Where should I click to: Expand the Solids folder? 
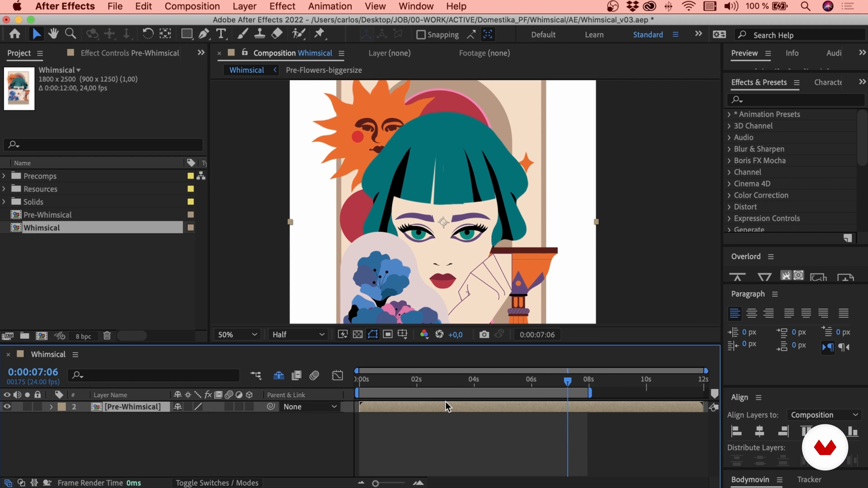tap(4, 201)
